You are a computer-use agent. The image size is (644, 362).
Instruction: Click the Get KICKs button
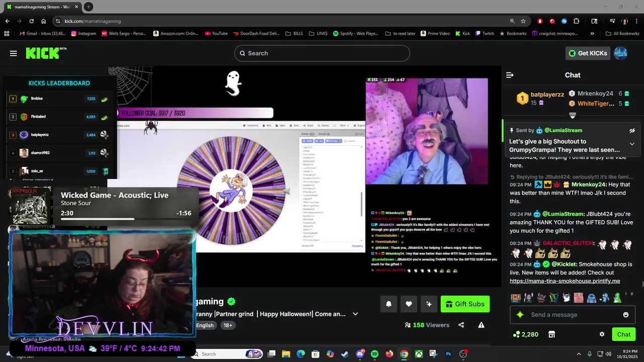588,53
